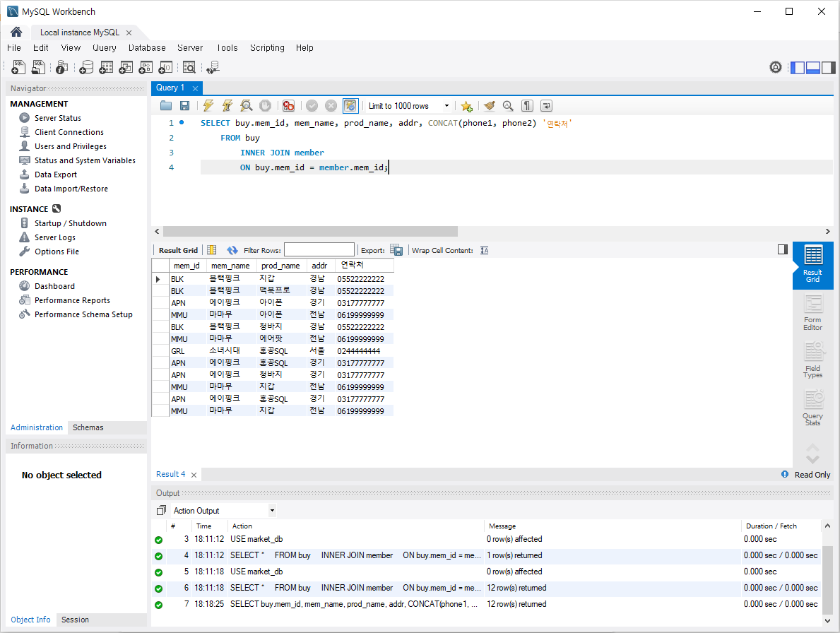Open script file folder icon in query toolbar
The height and width of the screenshot is (633, 840).
(166, 106)
